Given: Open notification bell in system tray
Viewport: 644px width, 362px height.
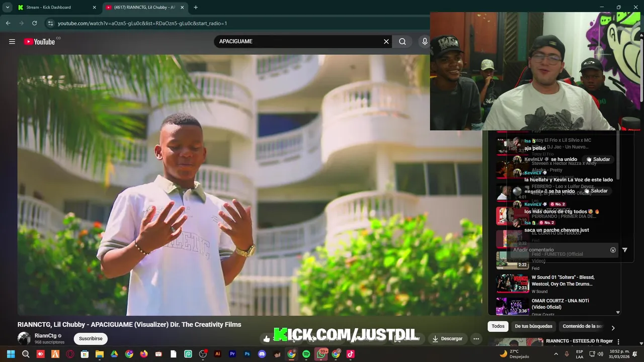Looking at the screenshot, I should click(634, 354).
